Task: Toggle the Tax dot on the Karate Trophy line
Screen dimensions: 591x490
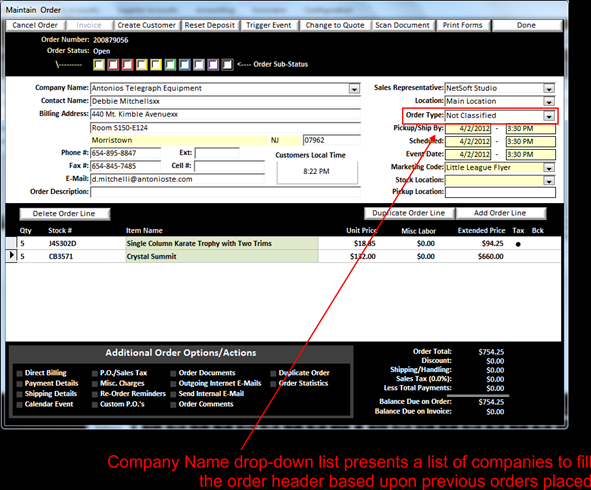Action: (518, 244)
